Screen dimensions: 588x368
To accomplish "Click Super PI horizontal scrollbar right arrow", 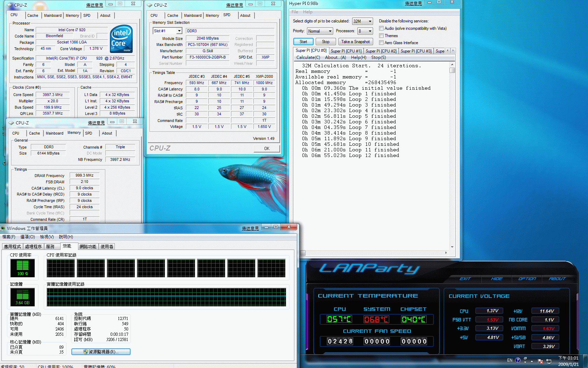I will (x=446, y=253).
